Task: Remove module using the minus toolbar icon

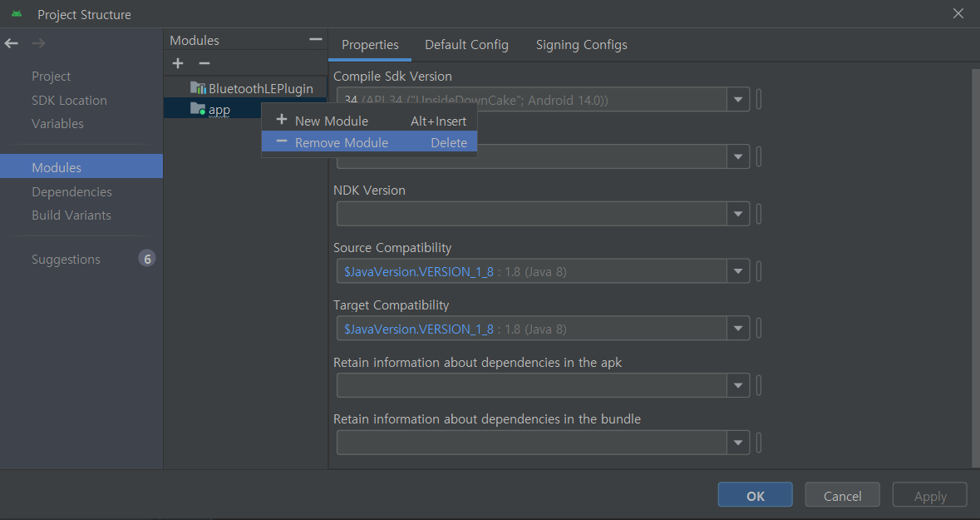Action: click(x=204, y=63)
